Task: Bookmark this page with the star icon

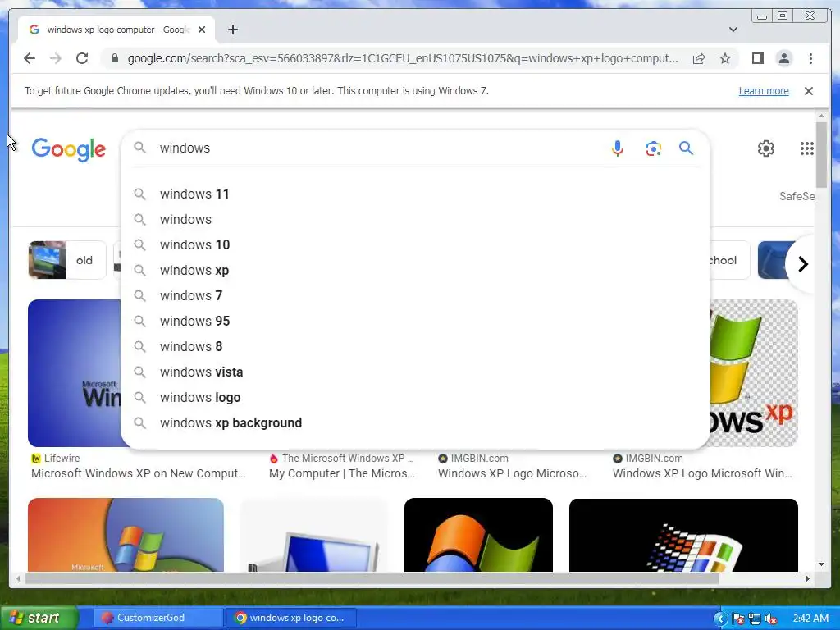Action: click(x=725, y=58)
